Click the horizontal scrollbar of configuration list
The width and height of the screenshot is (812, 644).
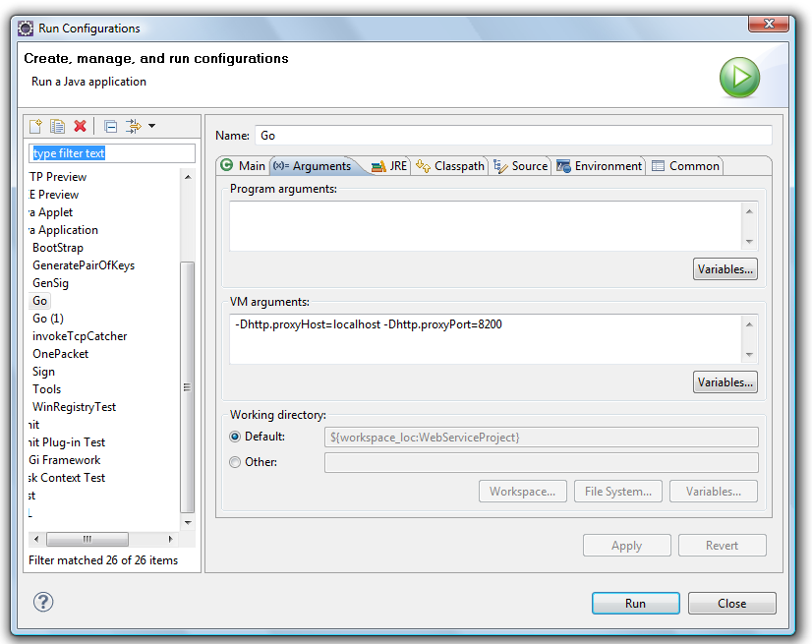tap(87, 539)
